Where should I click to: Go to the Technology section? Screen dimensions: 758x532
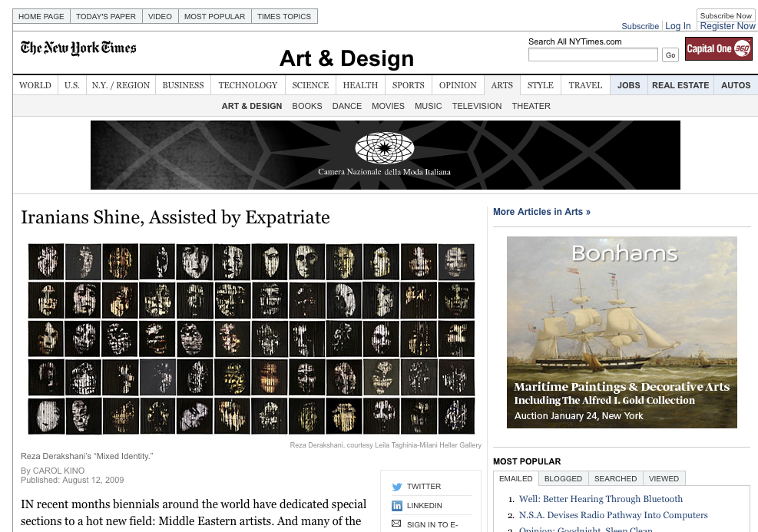pyautogui.click(x=248, y=85)
